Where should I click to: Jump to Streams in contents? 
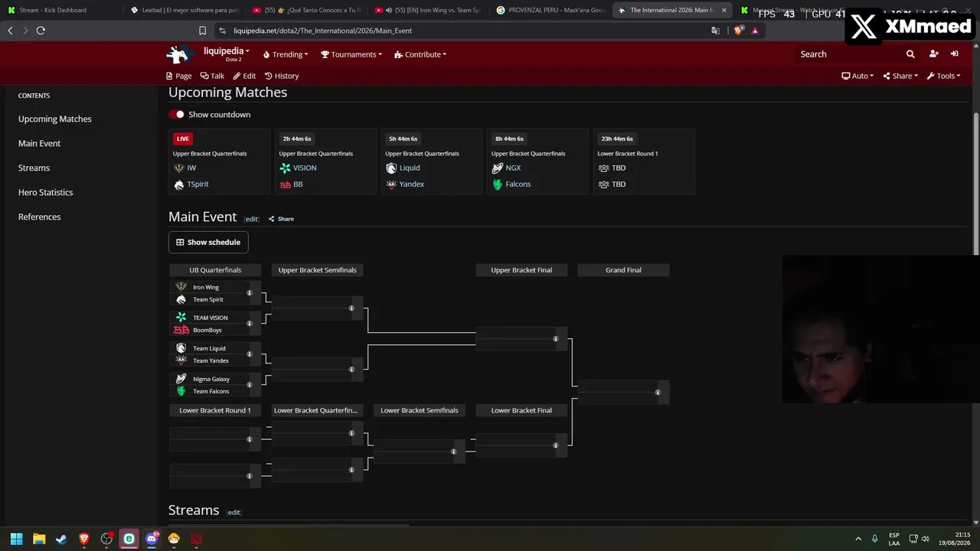(34, 168)
